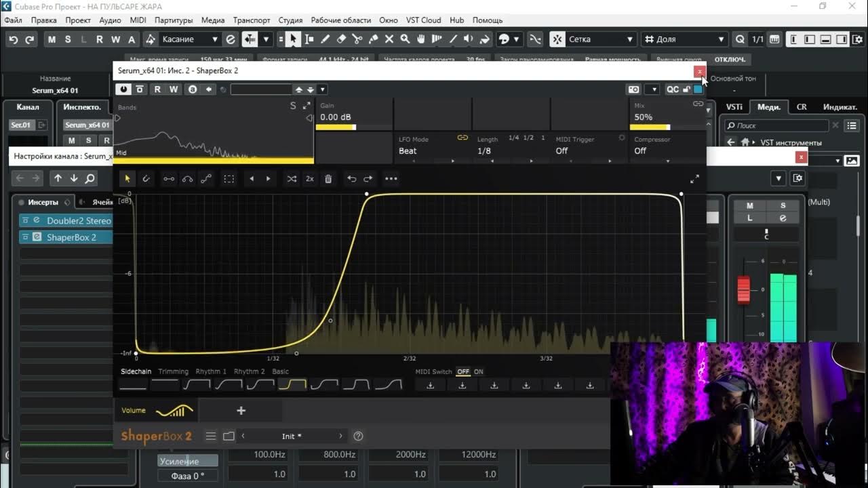Select the magnet snap tool in ShaperBox
This screenshot has width=868, height=488.
point(146,179)
